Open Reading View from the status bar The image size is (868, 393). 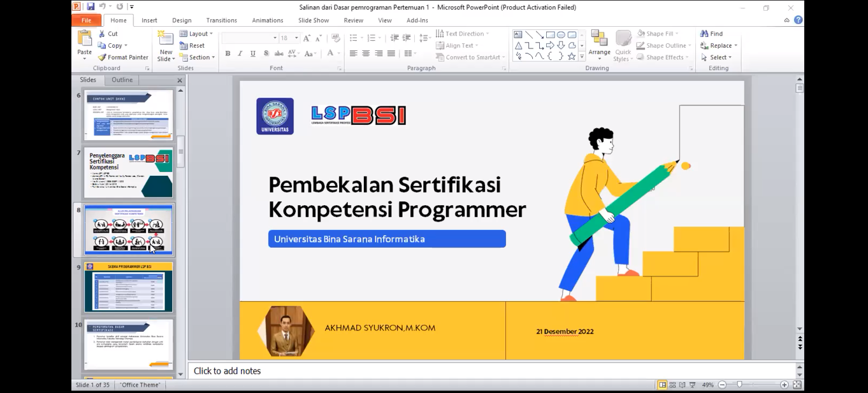683,385
